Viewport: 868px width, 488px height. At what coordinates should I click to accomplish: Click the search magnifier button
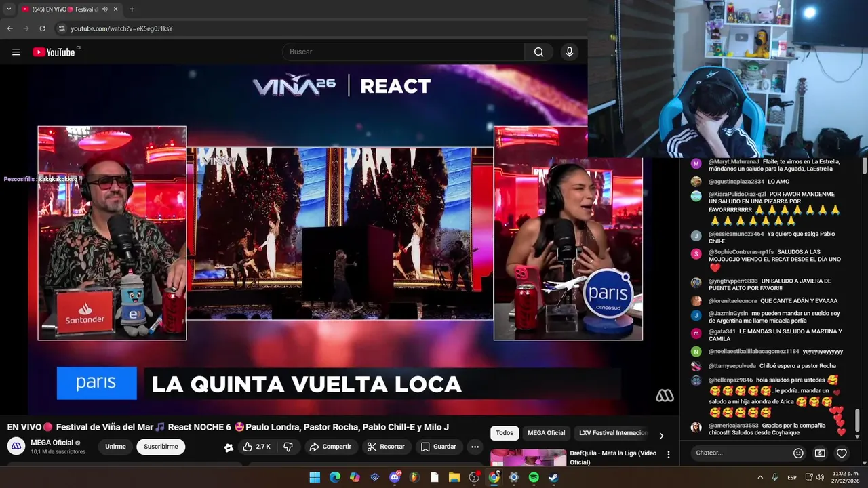(538, 52)
